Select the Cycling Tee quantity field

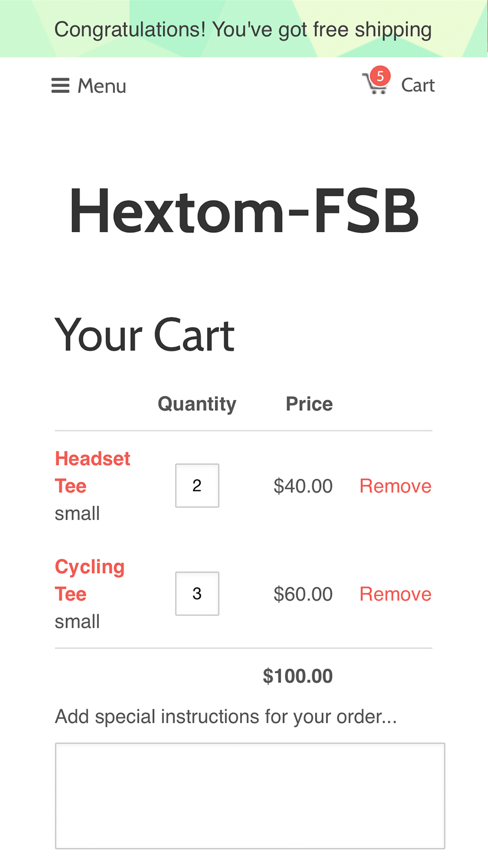pos(197,593)
